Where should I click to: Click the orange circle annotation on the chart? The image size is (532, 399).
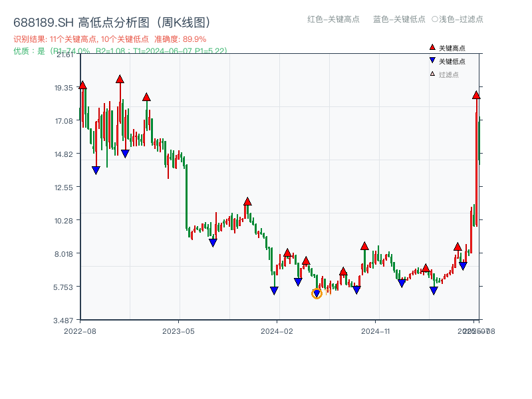point(317,293)
